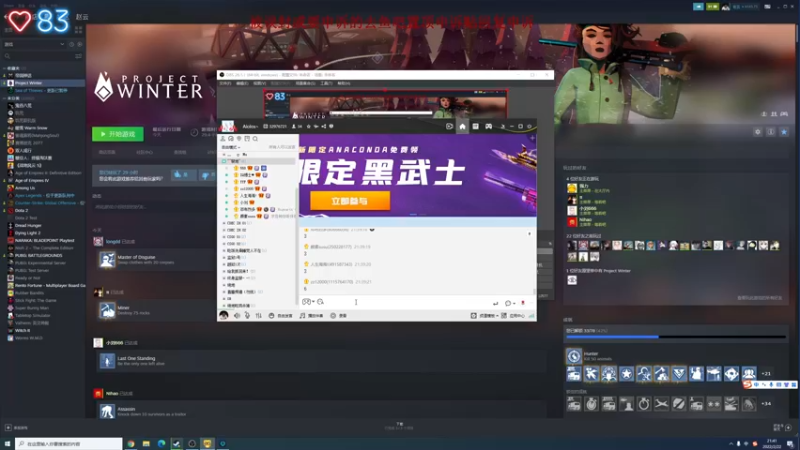The height and width of the screenshot is (450, 800).
Task: Open 视图(V) menu in OBS window
Action: pos(260,83)
